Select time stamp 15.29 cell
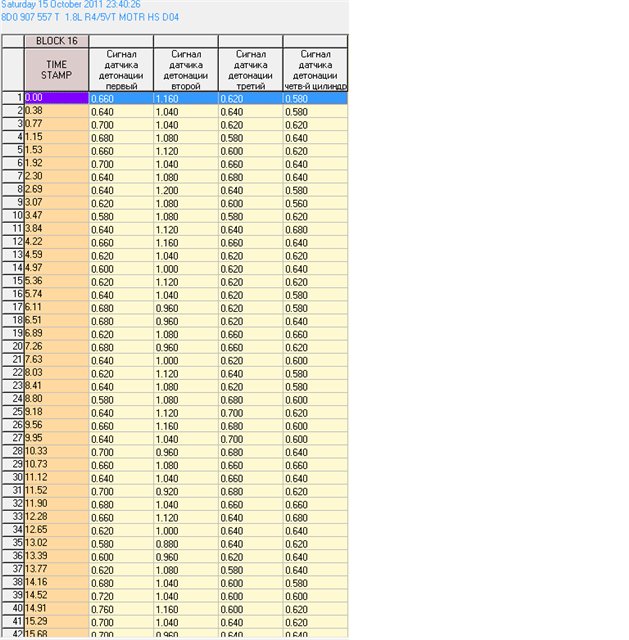 tap(56, 621)
